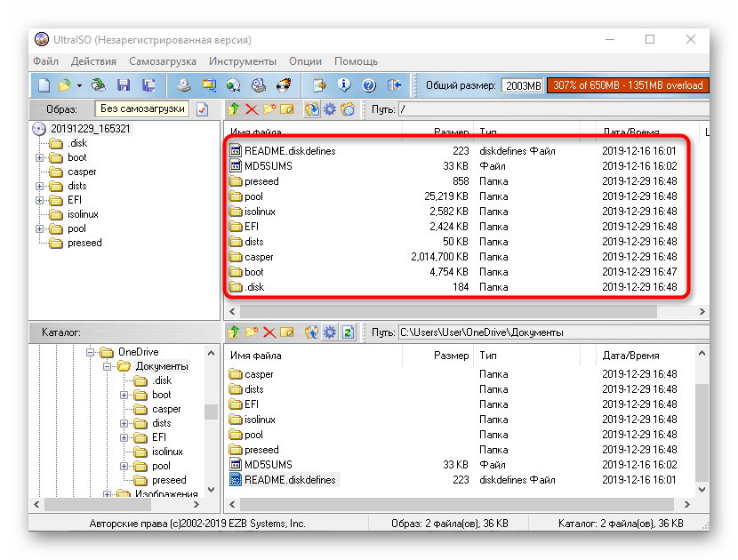Click the Burn CD/DVD image icon
This screenshot has width=738, height=560.
point(284,85)
